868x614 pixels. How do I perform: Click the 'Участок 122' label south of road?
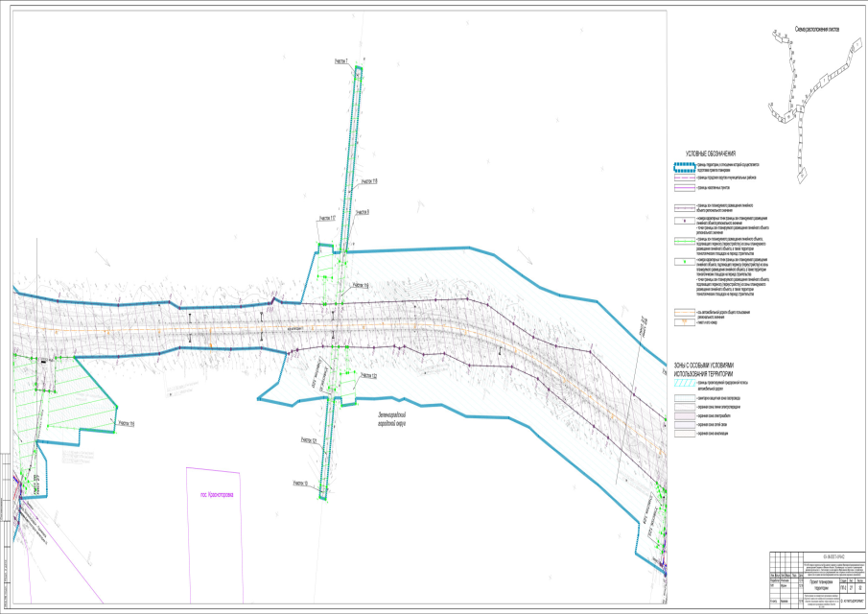367,375
